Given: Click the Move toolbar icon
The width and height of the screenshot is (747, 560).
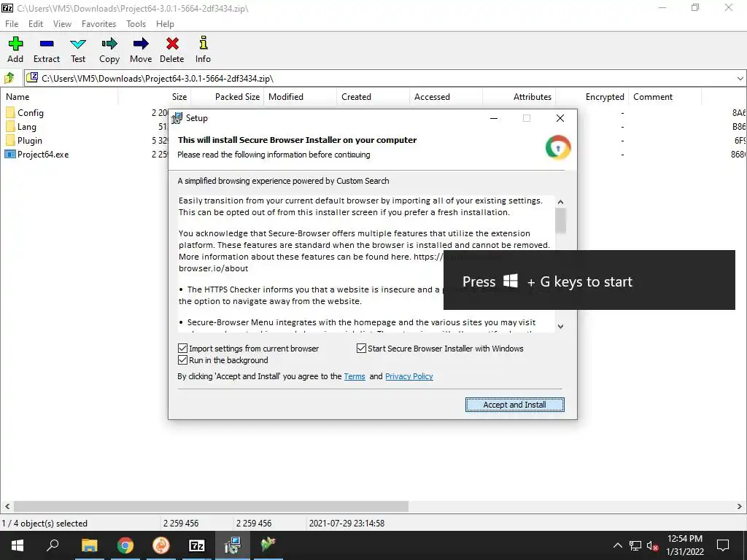Looking at the screenshot, I should 141,44.
